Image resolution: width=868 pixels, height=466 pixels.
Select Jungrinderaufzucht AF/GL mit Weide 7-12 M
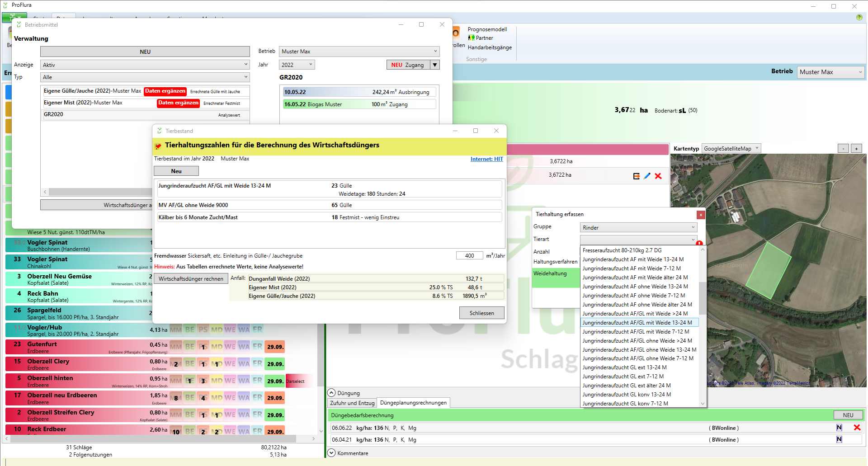point(636,331)
